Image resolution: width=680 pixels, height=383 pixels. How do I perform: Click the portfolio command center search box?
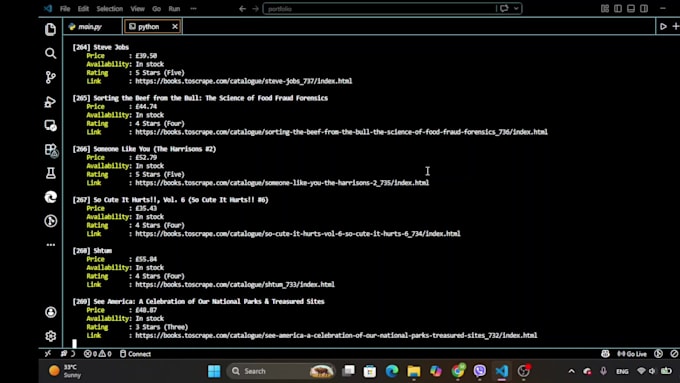[379, 9]
